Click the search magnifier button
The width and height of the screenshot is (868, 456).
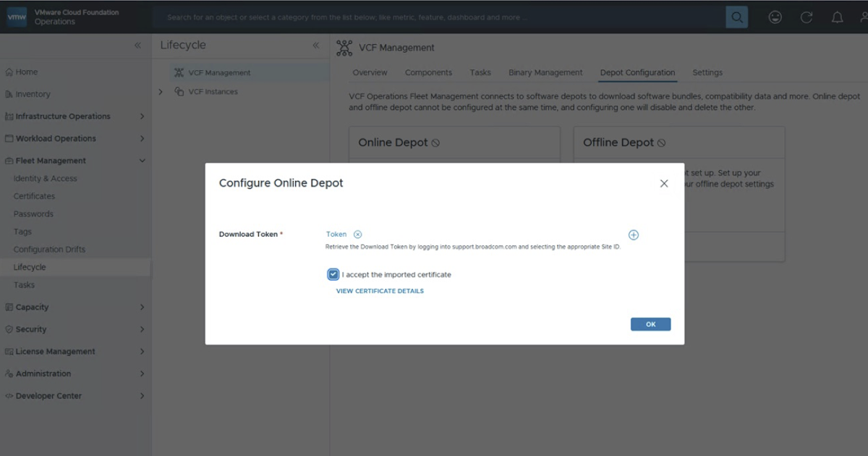736,17
